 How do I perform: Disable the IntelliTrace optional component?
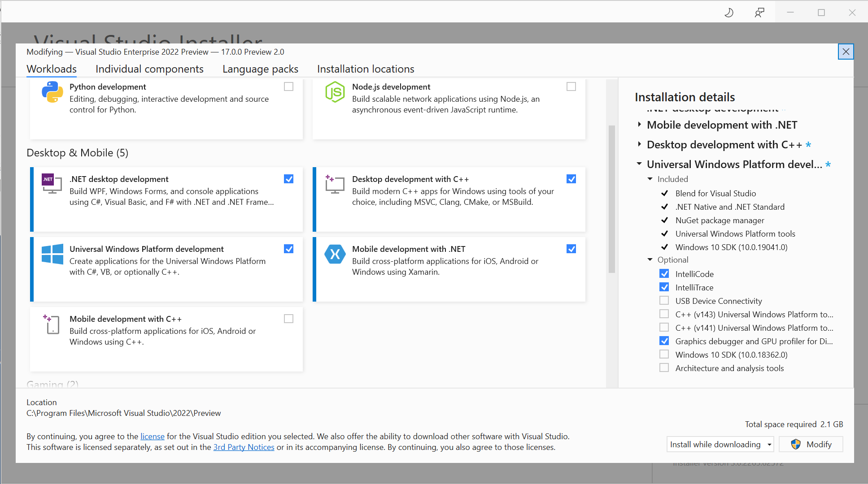pos(664,287)
